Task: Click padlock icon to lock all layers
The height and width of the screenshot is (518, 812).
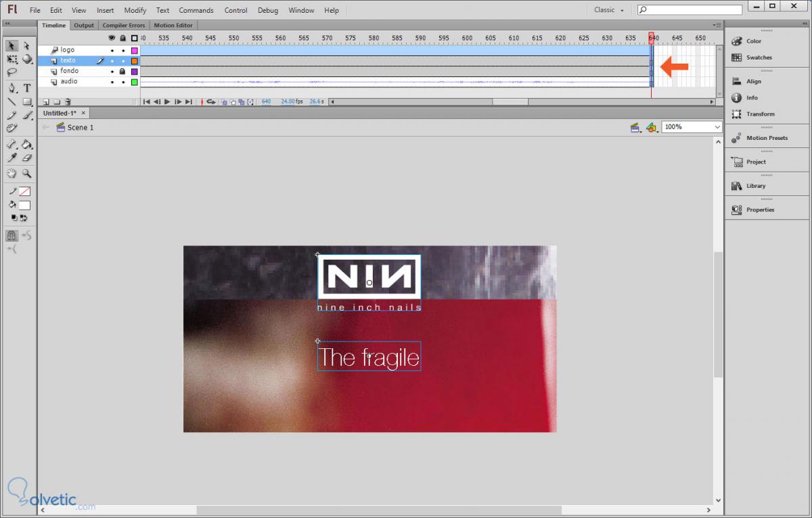Action: [x=123, y=38]
